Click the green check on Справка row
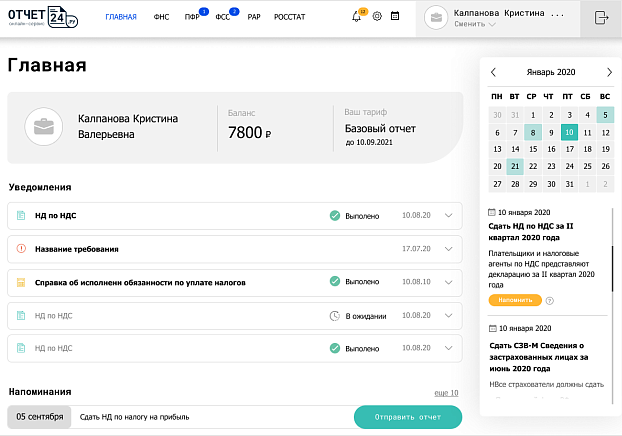 pyautogui.click(x=335, y=281)
